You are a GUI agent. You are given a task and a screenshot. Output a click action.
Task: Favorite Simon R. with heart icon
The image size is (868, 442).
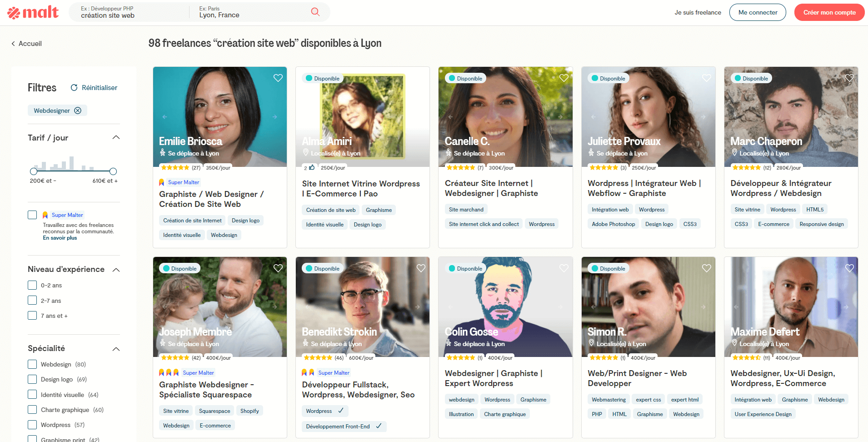coord(706,268)
